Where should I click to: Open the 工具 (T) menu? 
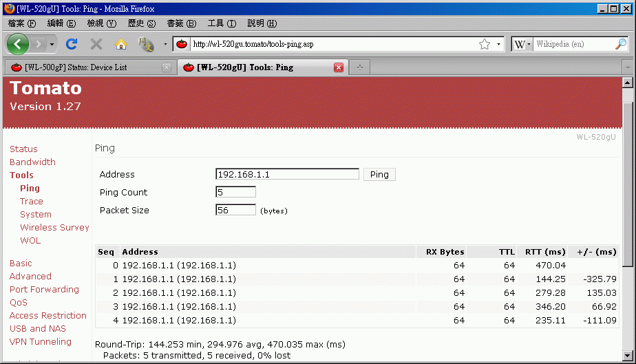pos(222,23)
